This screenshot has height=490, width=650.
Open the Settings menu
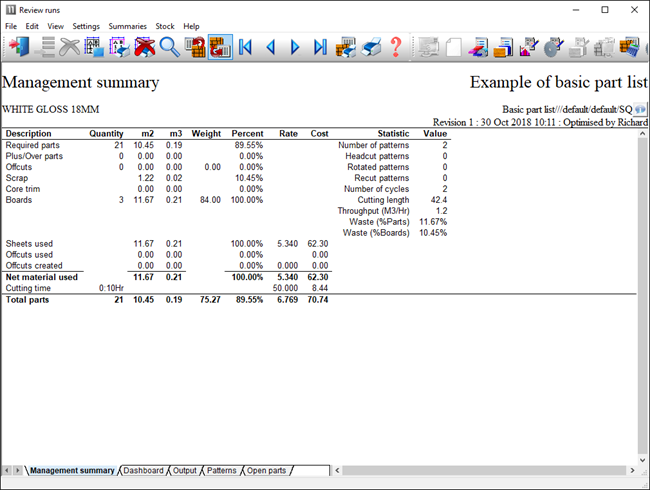coord(86,26)
